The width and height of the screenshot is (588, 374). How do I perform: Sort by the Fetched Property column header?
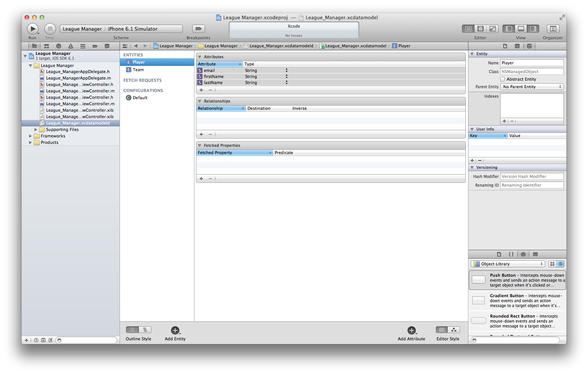click(x=235, y=153)
